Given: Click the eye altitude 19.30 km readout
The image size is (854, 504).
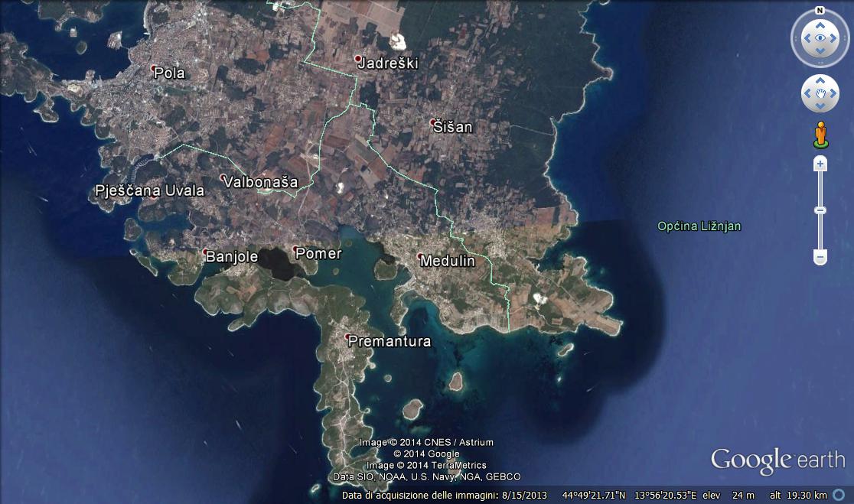Looking at the screenshot, I should 806,496.
